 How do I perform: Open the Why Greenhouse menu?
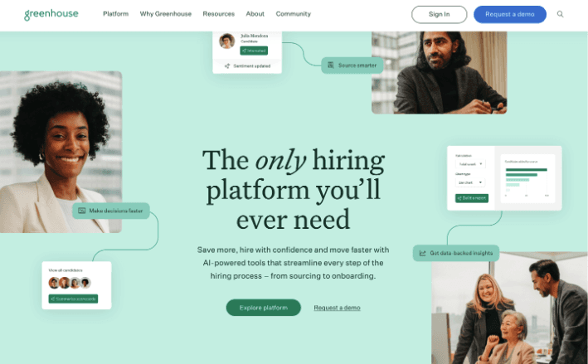(x=165, y=14)
